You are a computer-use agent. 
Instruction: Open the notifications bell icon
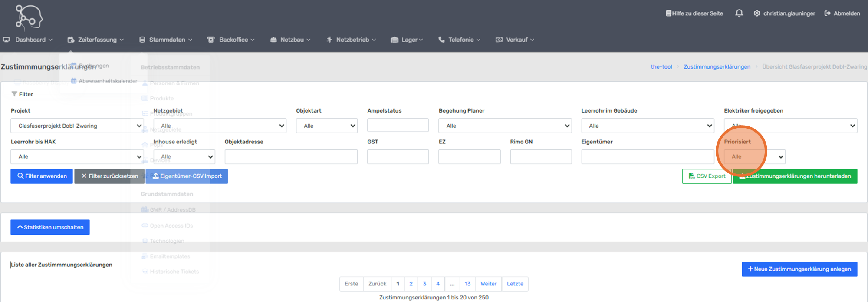739,13
